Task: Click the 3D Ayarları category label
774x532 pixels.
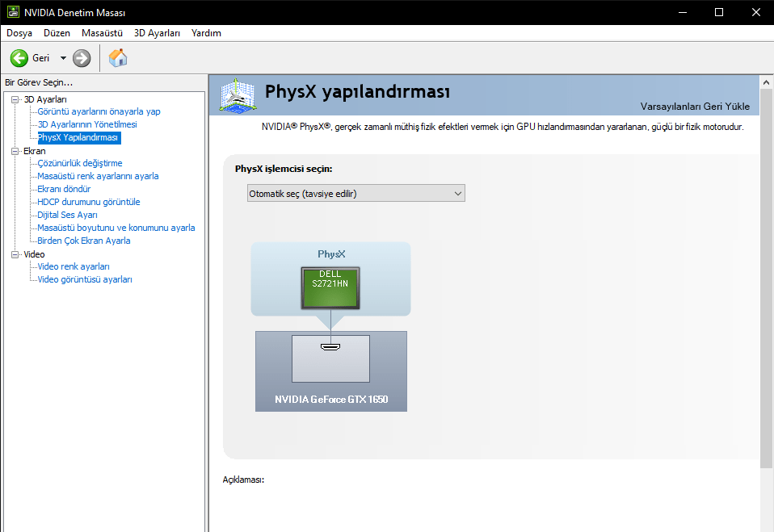Action: click(x=45, y=99)
